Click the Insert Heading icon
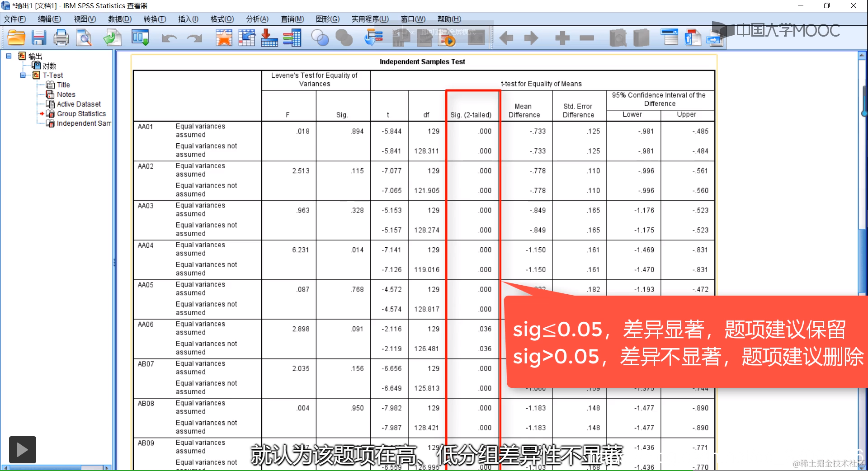The image size is (868, 471). 670,38
